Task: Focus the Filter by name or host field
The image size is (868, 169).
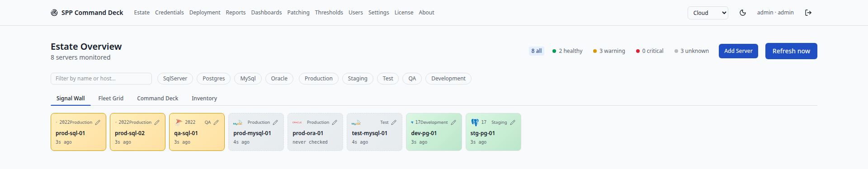Action: pyautogui.click(x=101, y=79)
